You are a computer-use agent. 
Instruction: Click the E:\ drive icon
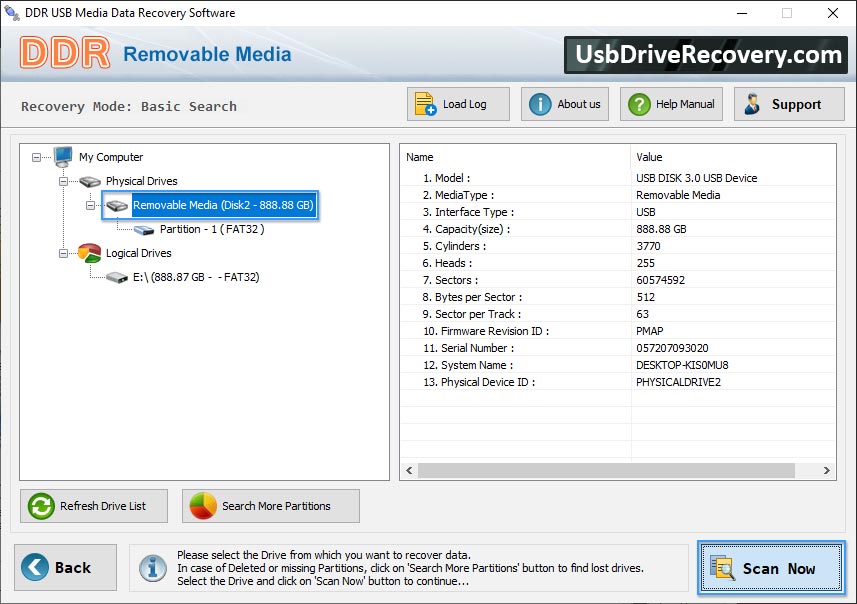117,278
